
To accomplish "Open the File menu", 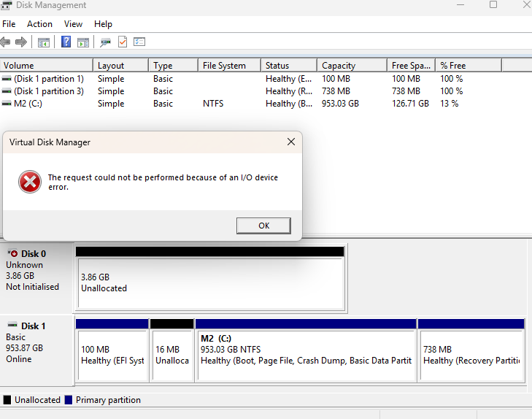I will (9, 24).
